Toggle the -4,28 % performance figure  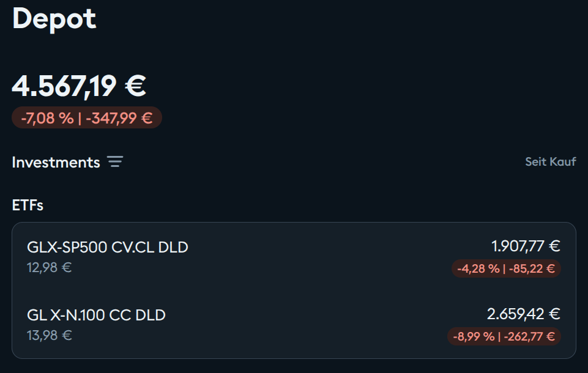(x=477, y=268)
